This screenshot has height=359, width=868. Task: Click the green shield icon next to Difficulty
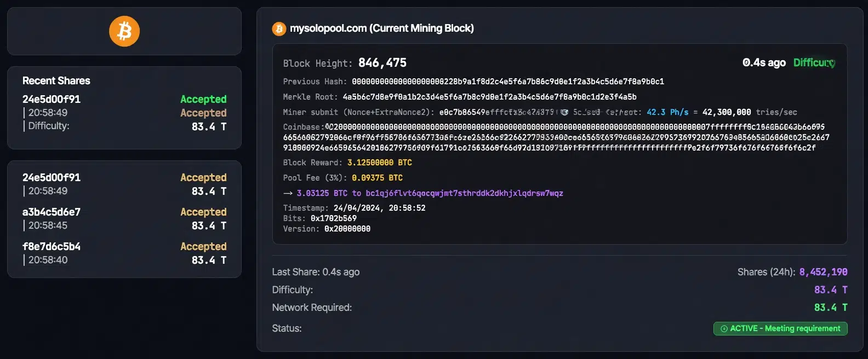(833, 62)
